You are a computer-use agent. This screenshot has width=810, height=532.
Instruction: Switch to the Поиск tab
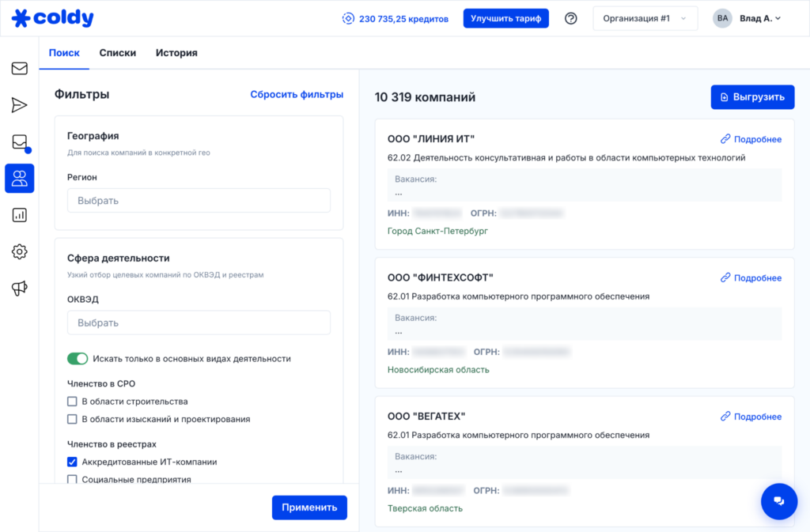(x=64, y=53)
